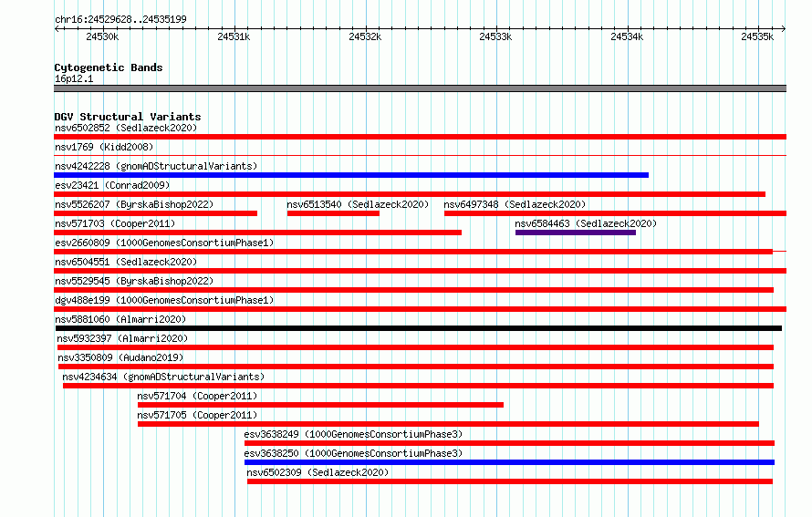Open nsv6502309 (Sedlazeck2020) label
The image size is (812, 517).
pyautogui.click(x=318, y=472)
